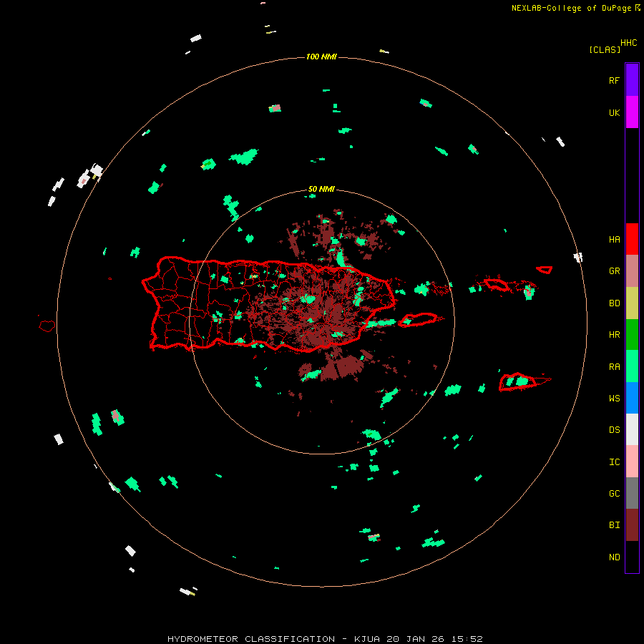Select the light pink IC swatch

tap(632, 462)
